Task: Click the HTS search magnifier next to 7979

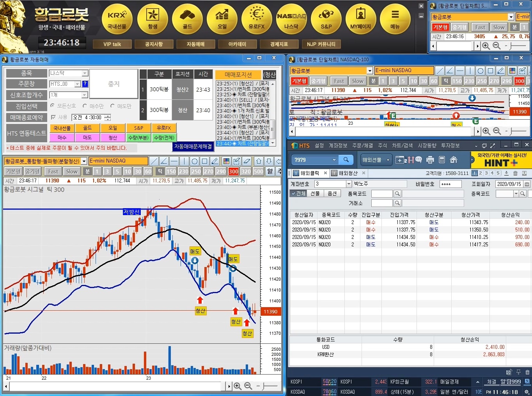Action: (x=346, y=160)
